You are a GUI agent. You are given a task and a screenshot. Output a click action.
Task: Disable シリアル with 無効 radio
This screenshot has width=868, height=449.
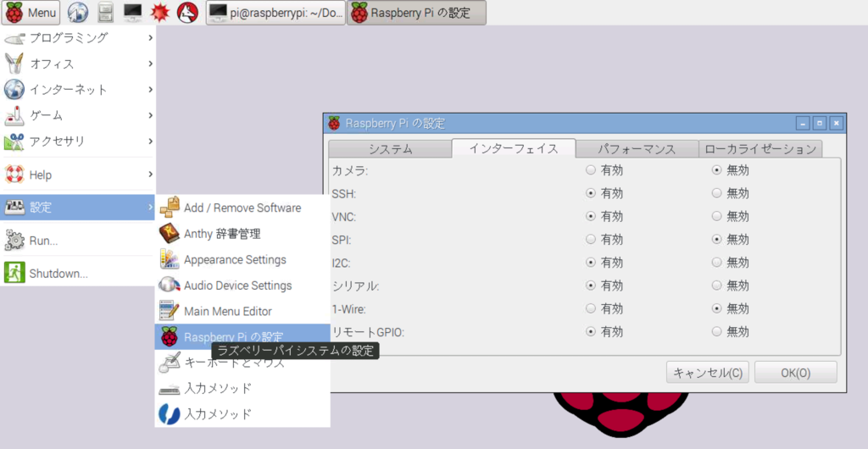click(717, 285)
